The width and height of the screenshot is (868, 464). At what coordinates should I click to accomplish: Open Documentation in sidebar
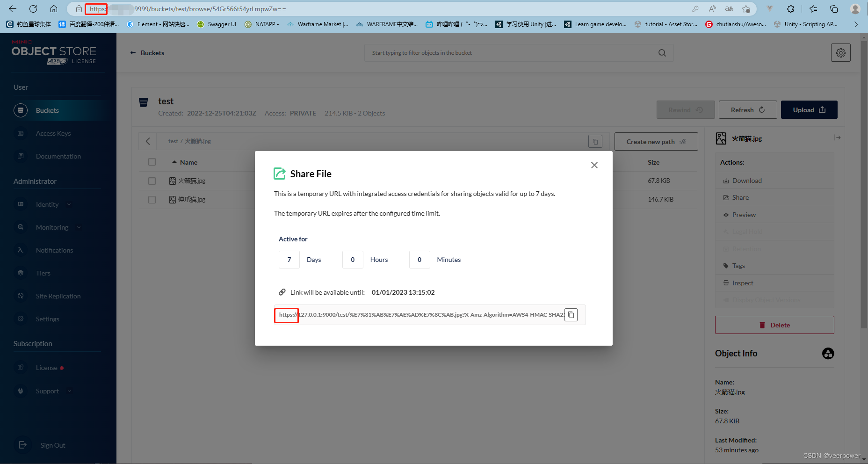pyautogui.click(x=58, y=156)
